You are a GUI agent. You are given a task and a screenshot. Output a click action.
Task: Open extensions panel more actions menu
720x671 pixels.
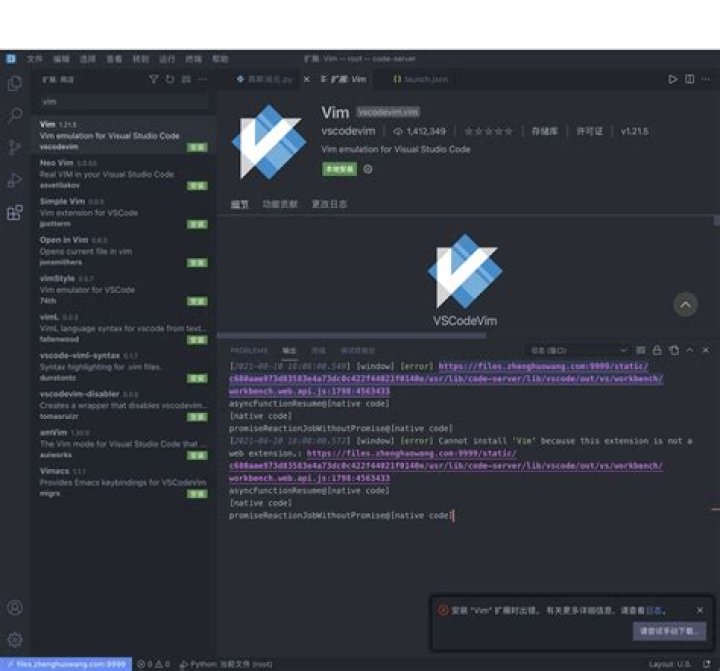click(202, 79)
